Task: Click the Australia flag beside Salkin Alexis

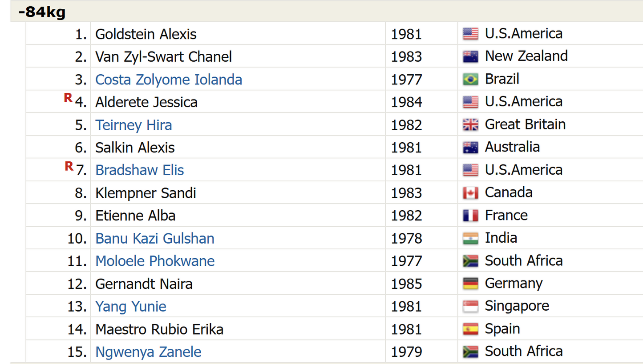Action: pyautogui.click(x=470, y=148)
